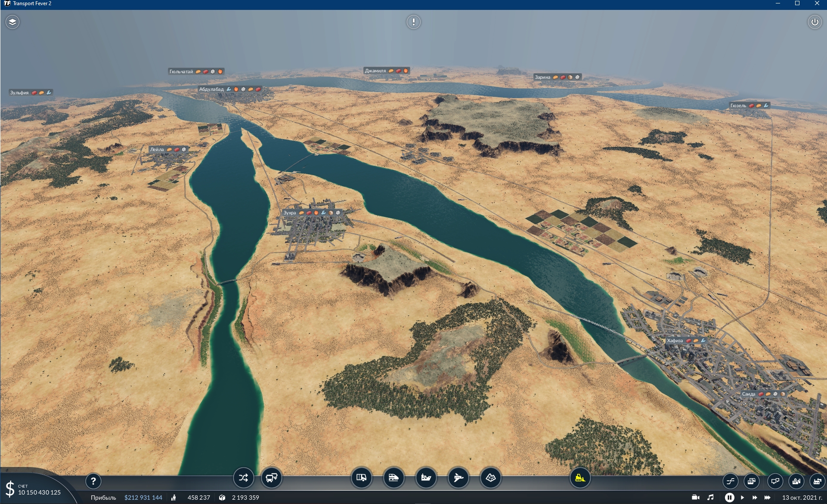Open the air transport plane menu
827x504 pixels.
coord(458,478)
